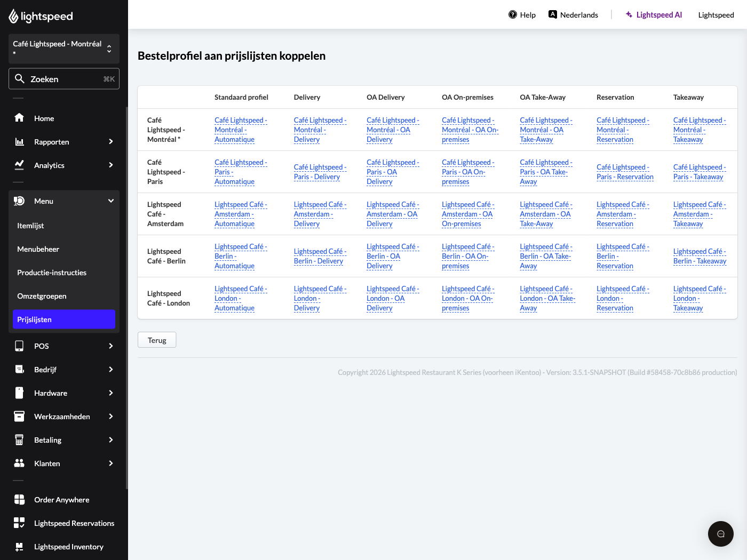747x560 pixels.
Task: Click the Nederlands language icon
Action: point(553,14)
